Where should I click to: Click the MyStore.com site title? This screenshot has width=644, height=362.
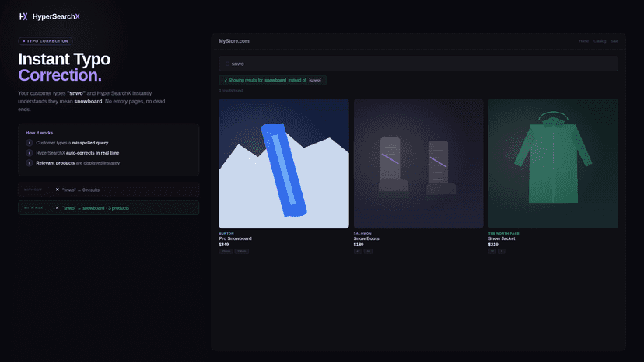coord(233,41)
